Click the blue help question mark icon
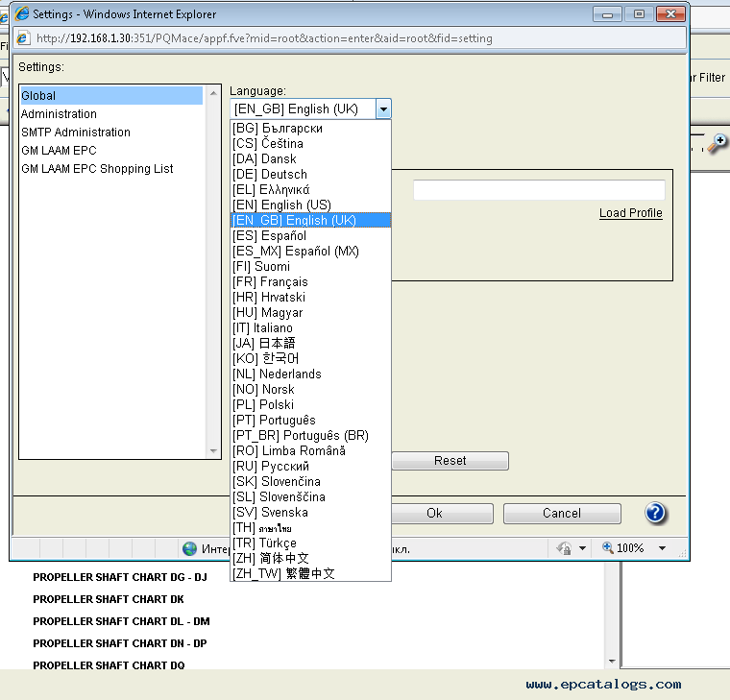The height and width of the screenshot is (700, 730). 655,513
